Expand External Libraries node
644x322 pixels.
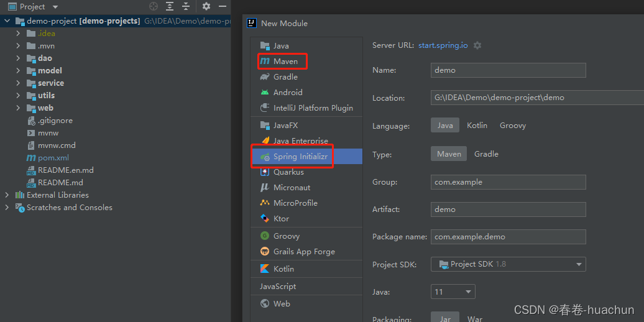click(7, 195)
